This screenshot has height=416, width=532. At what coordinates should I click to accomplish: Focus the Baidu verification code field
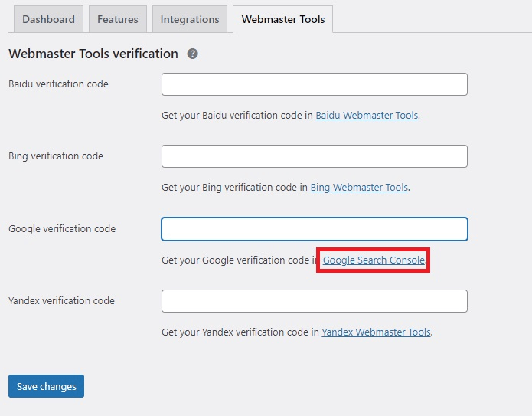pyautogui.click(x=314, y=84)
